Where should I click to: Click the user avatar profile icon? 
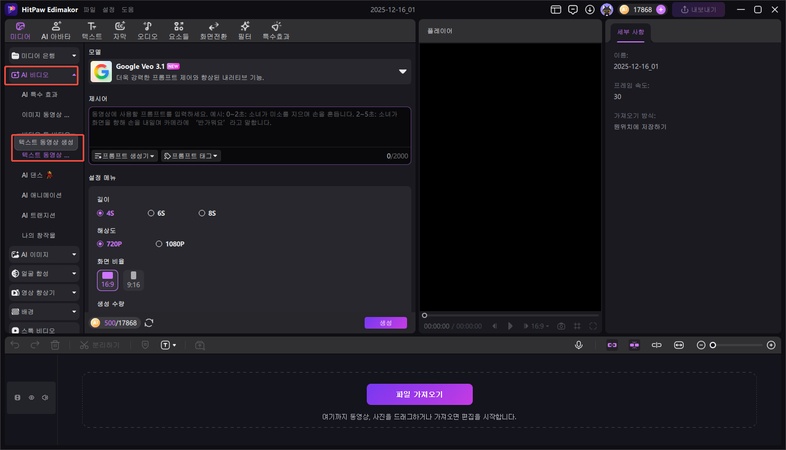pyautogui.click(x=607, y=10)
